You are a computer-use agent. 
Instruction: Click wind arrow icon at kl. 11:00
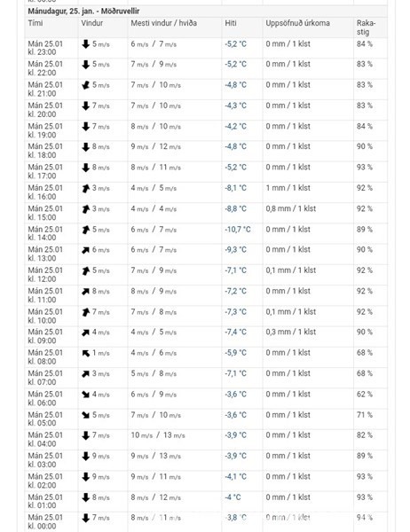coord(85,292)
